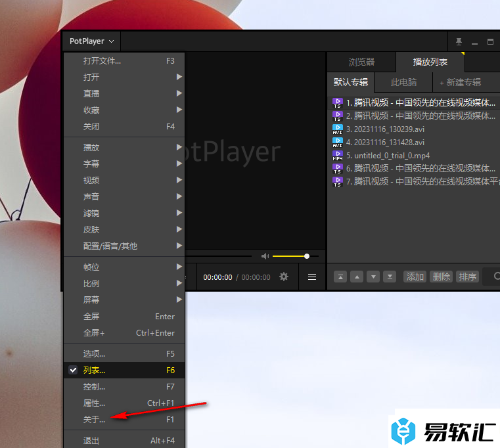Image resolution: width=500 pixels, height=448 pixels.
Task: Click the TS file icon of item 1
Action: pyautogui.click(x=337, y=103)
